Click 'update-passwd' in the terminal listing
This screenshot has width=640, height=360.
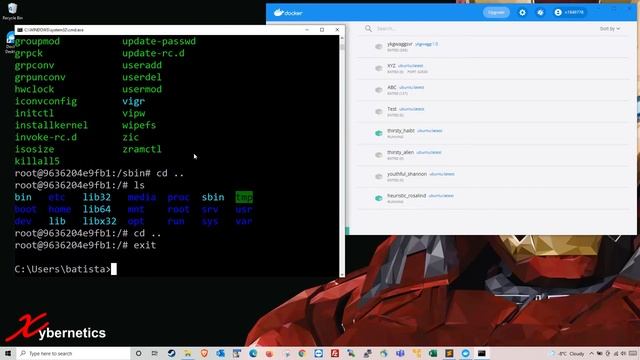point(159,41)
